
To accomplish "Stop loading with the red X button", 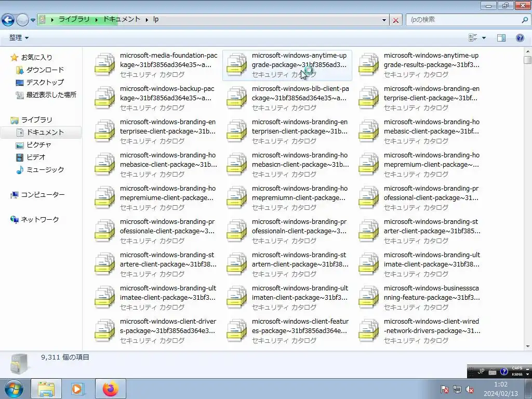I will pyautogui.click(x=395, y=20).
